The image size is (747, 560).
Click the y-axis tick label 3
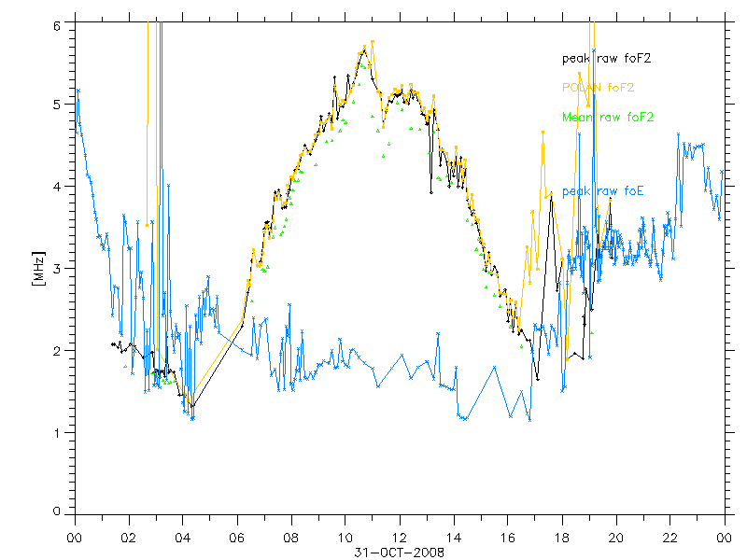click(57, 269)
